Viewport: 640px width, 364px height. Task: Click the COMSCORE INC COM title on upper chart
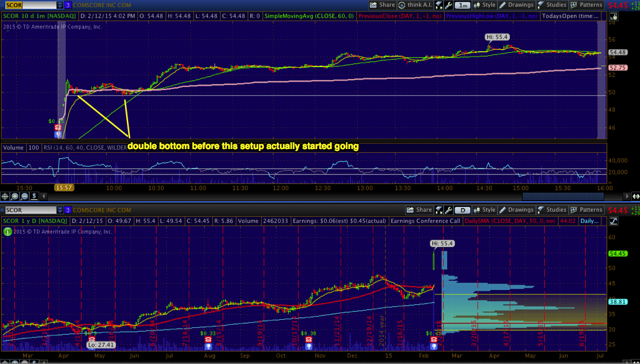point(102,6)
